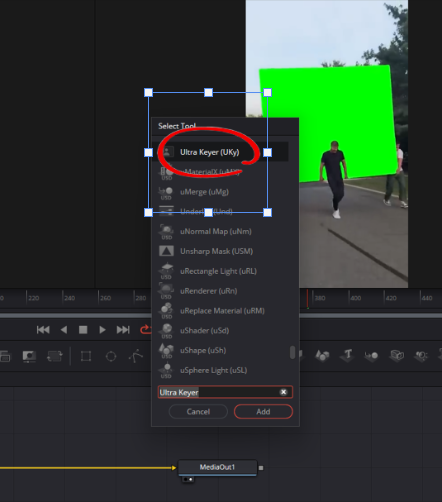Select the Polygon mask tool icon
This screenshot has width=442, height=502.
coord(136,356)
